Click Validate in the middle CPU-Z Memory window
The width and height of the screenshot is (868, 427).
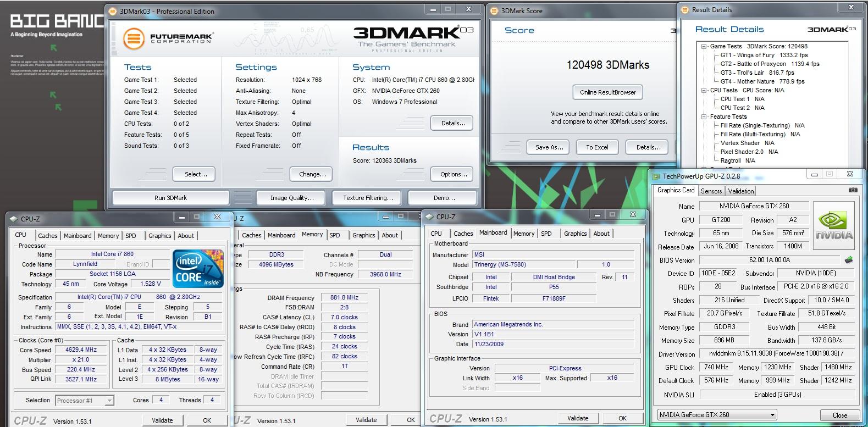[366, 420]
